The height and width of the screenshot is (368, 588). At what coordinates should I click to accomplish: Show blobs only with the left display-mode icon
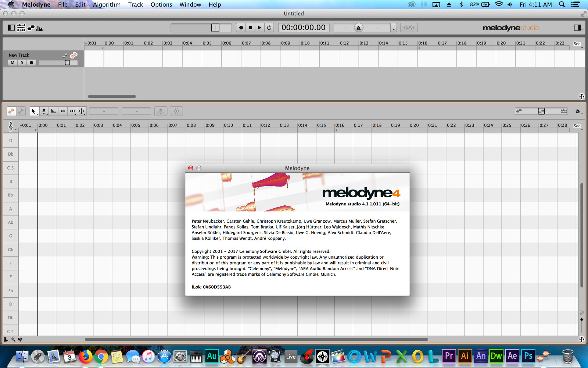[x=519, y=111]
